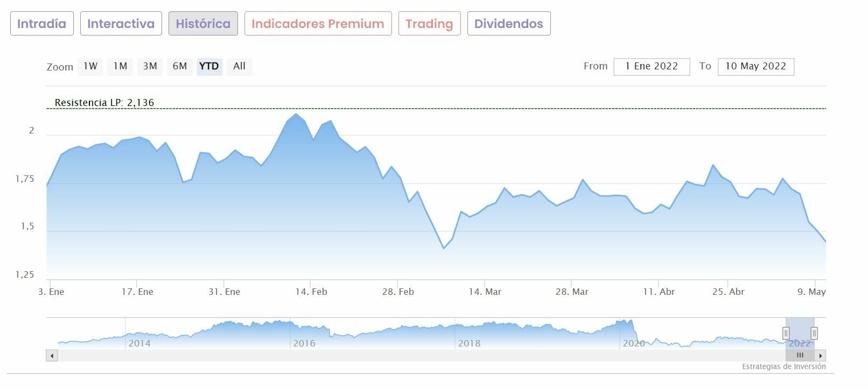The image size is (868, 389).
Task: Select the YTD zoom option
Action: pos(209,66)
